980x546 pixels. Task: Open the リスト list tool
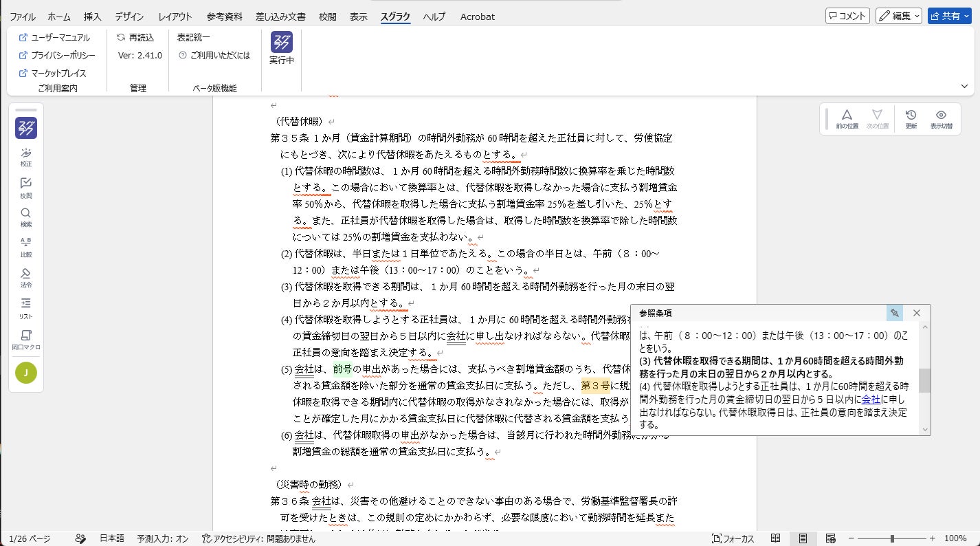coord(26,308)
